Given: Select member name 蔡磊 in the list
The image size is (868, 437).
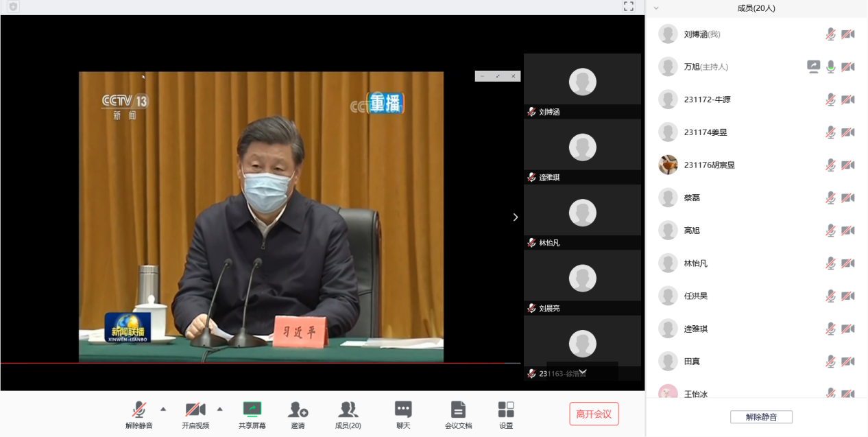Looking at the screenshot, I should (x=692, y=198).
